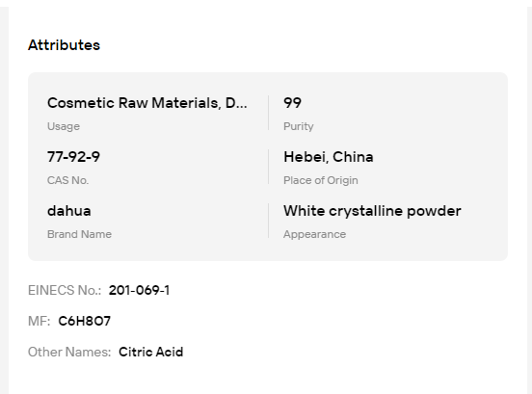Image resolution: width=532 pixels, height=394 pixels.
Task: Click the Brand Name label
Action: coord(79,234)
